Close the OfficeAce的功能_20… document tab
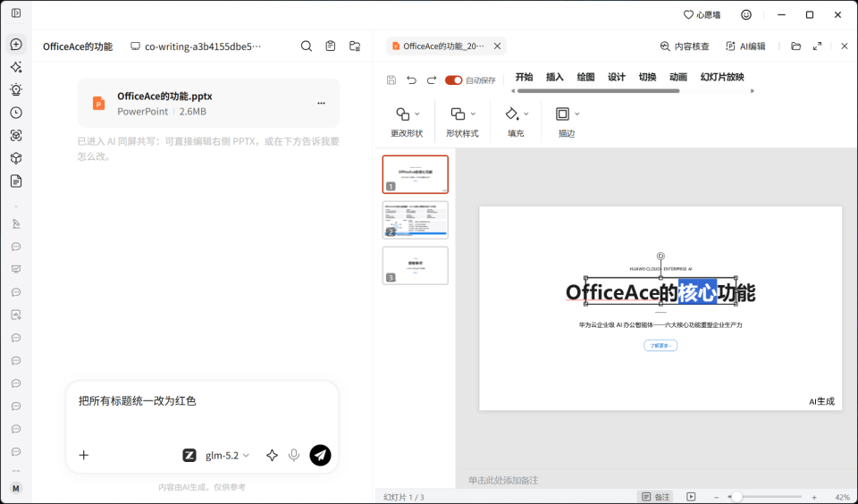The width and height of the screenshot is (858, 504). pos(498,46)
